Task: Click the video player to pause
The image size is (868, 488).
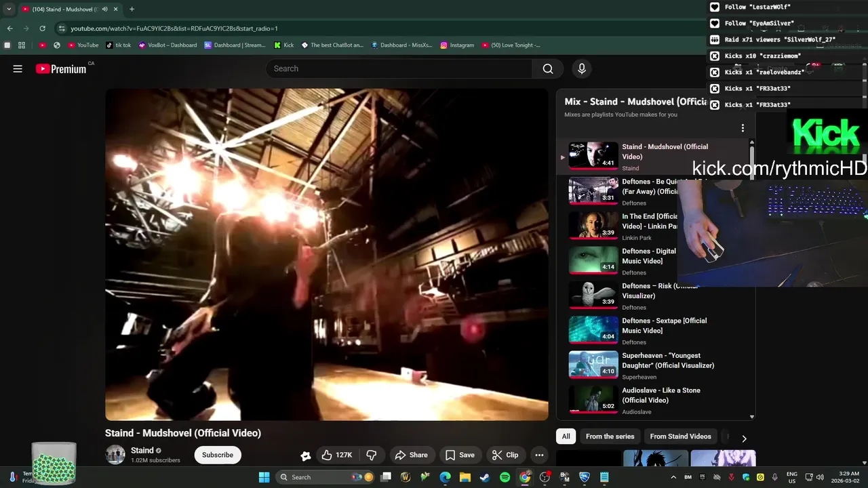Action: 327,254
